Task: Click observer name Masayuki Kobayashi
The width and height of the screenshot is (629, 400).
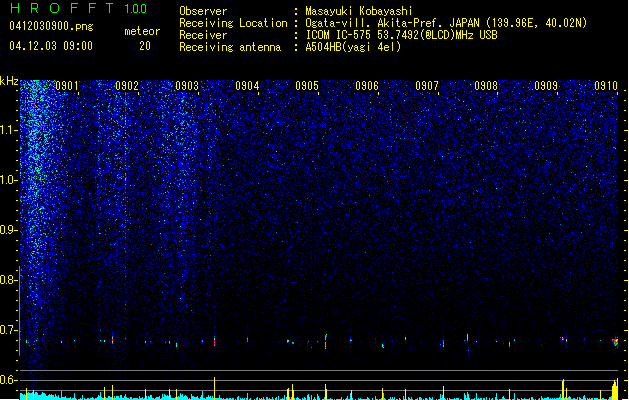Action: 359,11
